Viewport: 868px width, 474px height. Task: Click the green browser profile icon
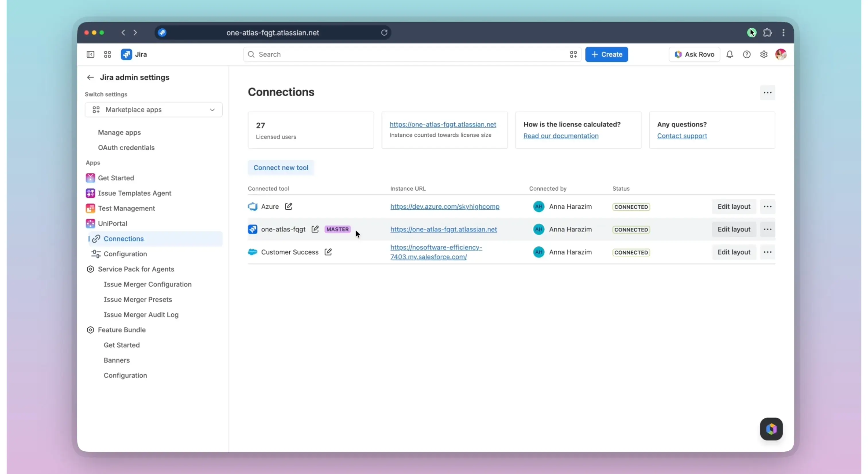point(752,33)
